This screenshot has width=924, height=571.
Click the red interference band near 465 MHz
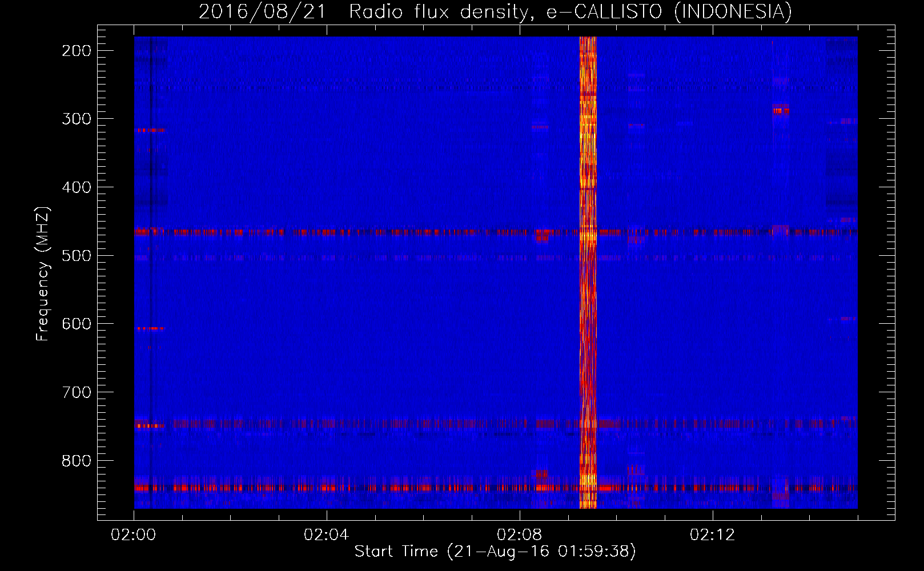[496, 232]
